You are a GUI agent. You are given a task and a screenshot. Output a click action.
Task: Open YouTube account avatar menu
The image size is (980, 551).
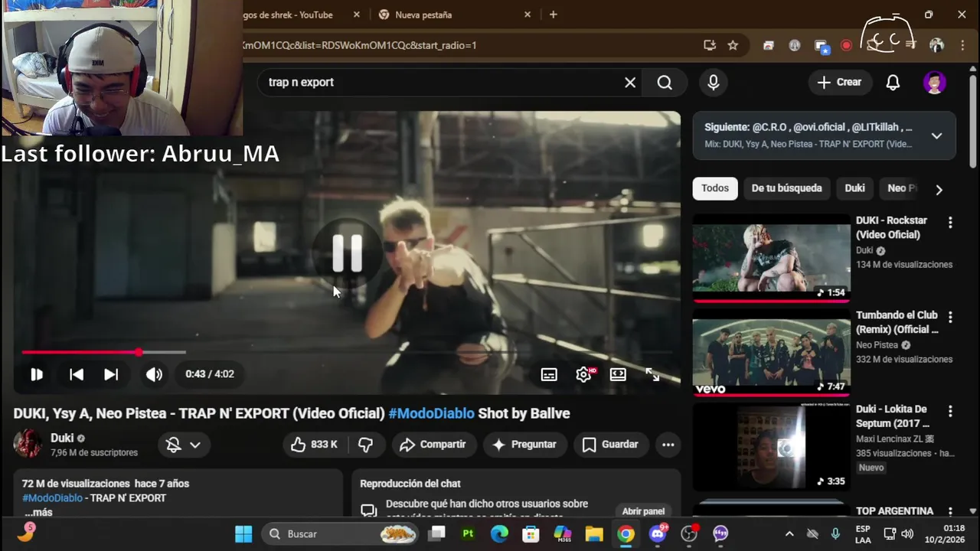point(934,83)
